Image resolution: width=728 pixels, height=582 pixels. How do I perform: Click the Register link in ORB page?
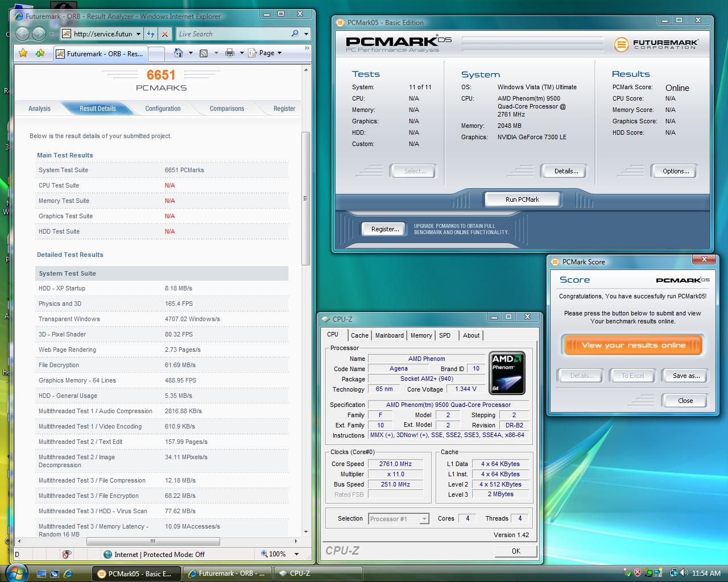(284, 109)
